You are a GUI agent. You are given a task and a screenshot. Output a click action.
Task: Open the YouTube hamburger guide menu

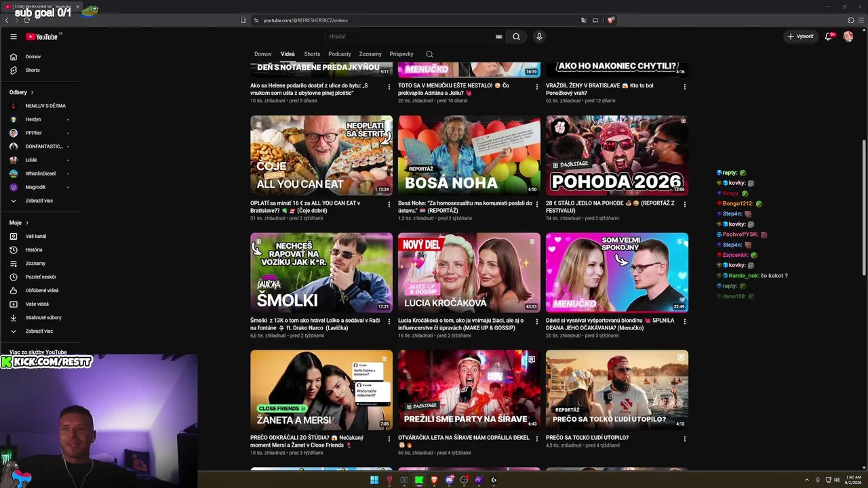click(x=13, y=37)
